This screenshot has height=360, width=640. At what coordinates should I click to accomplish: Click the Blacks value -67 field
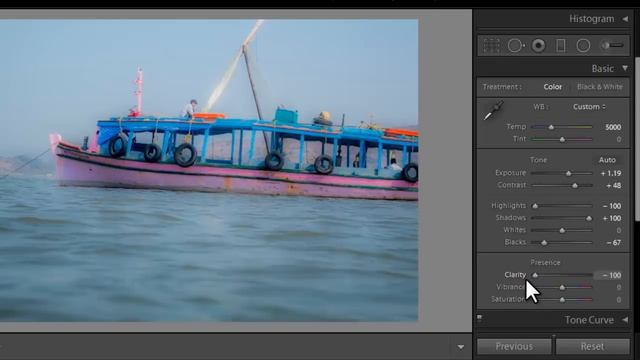coord(613,243)
